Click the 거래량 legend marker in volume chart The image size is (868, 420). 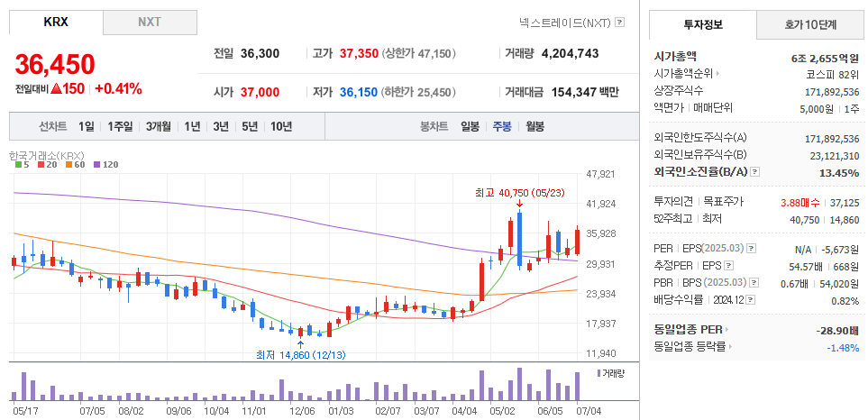(x=599, y=373)
